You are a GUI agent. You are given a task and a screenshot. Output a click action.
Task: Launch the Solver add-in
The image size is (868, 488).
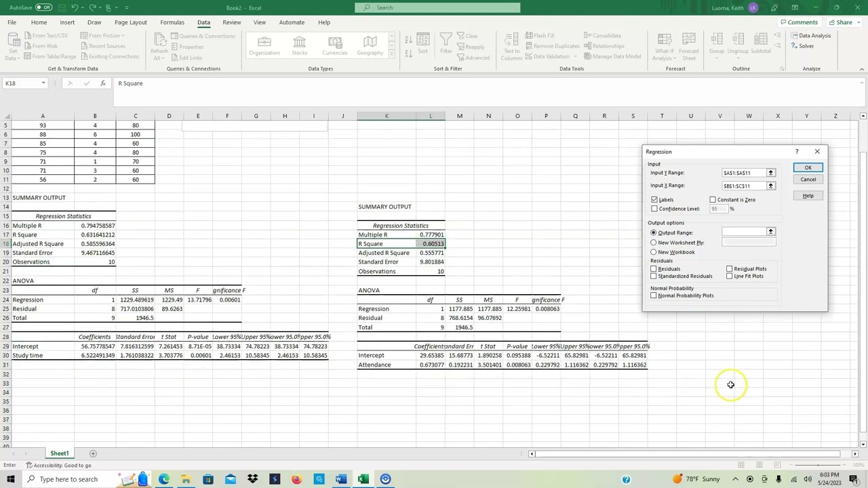click(x=802, y=46)
